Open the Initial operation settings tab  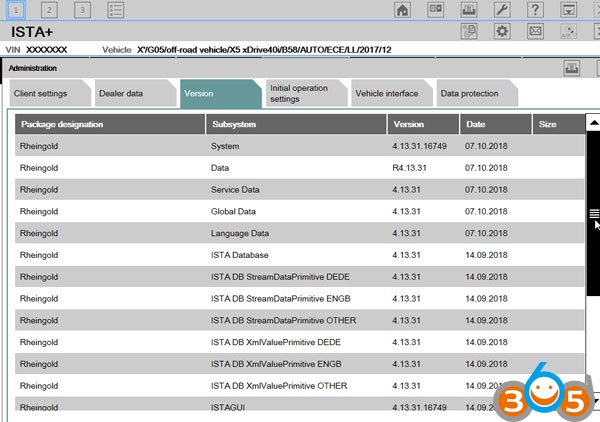coord(306,93)
